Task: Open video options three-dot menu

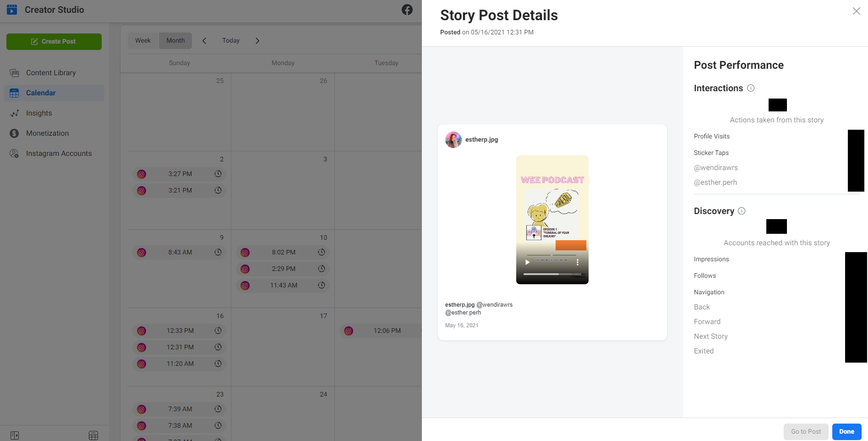Action: click(x=578, y=262)
